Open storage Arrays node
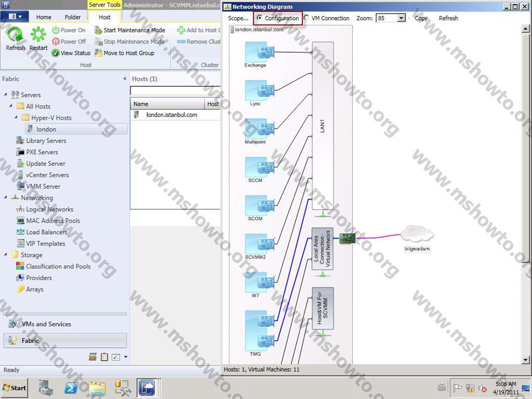532x399 pixels. (x=30, y=289)
